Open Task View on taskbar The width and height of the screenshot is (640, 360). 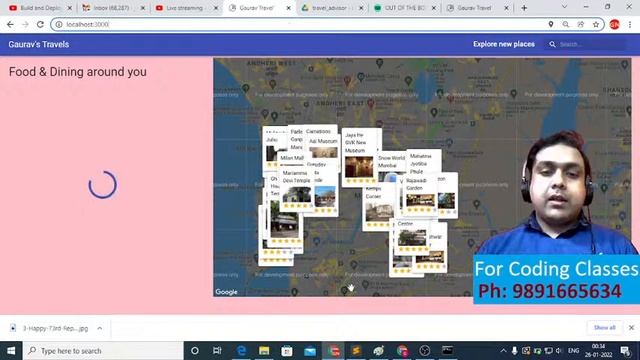click(x=217, y=351)
